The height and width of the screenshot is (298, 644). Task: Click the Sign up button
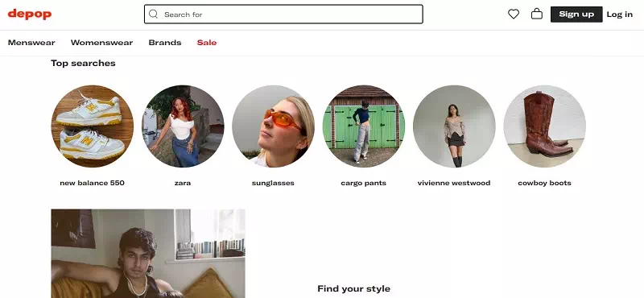point(576,14)
